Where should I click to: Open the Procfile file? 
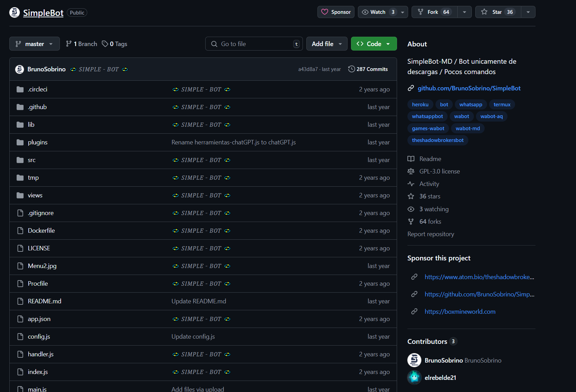click(38, 284)
